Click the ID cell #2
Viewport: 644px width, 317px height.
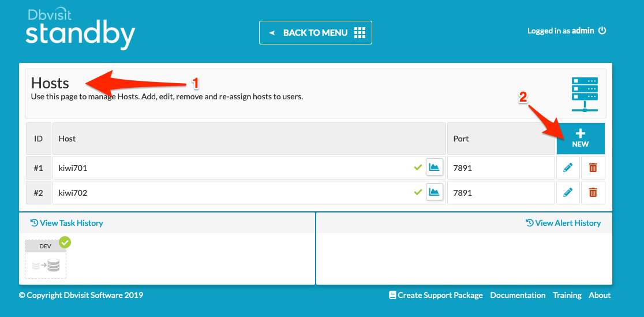point(39,192)
